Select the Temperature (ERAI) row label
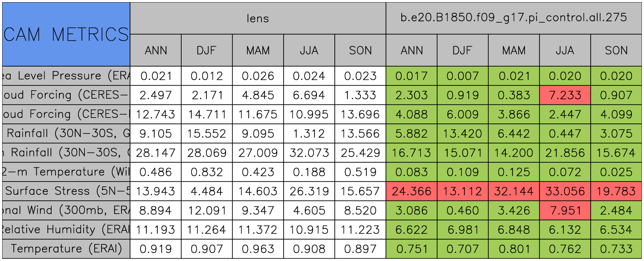The width and height of the screenshot is (644, 261). [66, 249]
